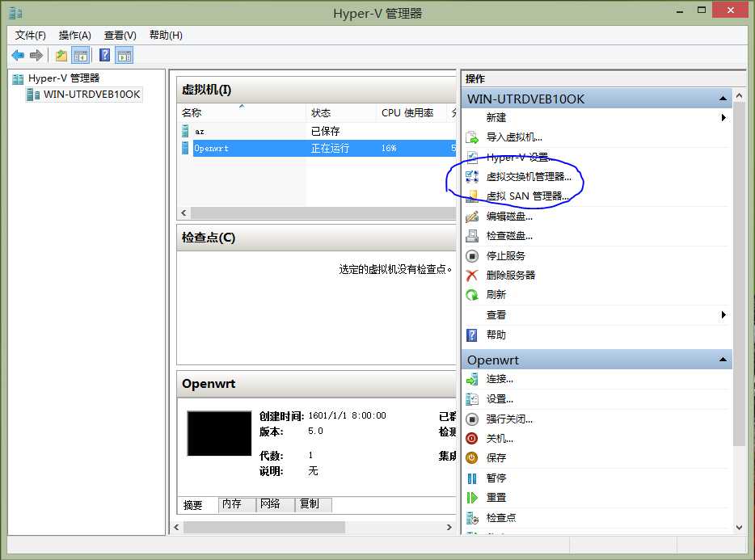Select the Openwrt virtual machine row

click(316, 149)
